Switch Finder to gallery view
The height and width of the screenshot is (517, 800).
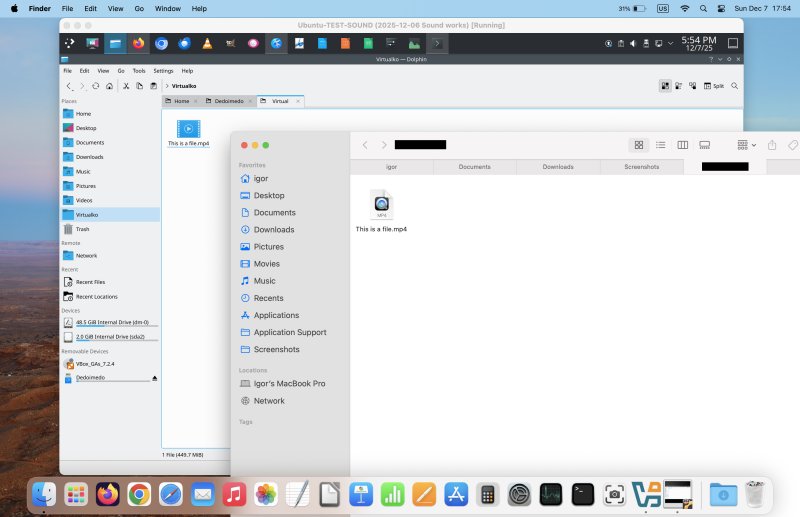coord(705,145)
